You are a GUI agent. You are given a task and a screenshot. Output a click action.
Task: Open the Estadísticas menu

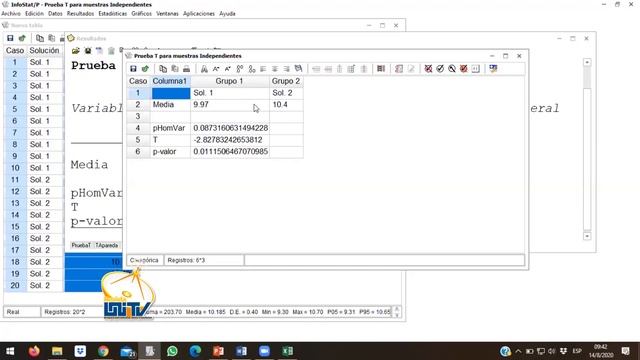click(113, 13)
